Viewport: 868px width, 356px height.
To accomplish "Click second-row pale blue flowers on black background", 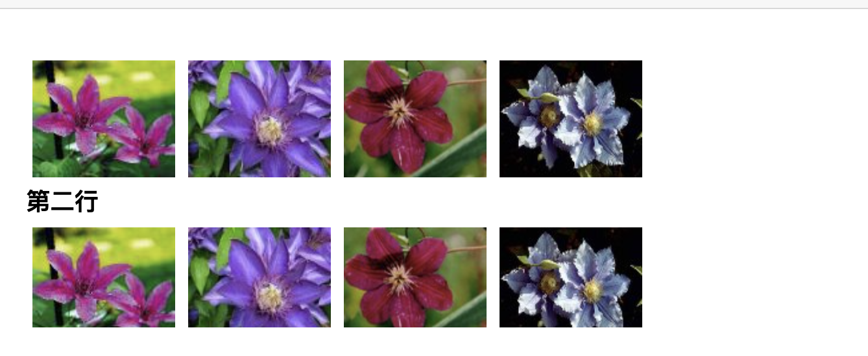I will (x=571, y=277).
